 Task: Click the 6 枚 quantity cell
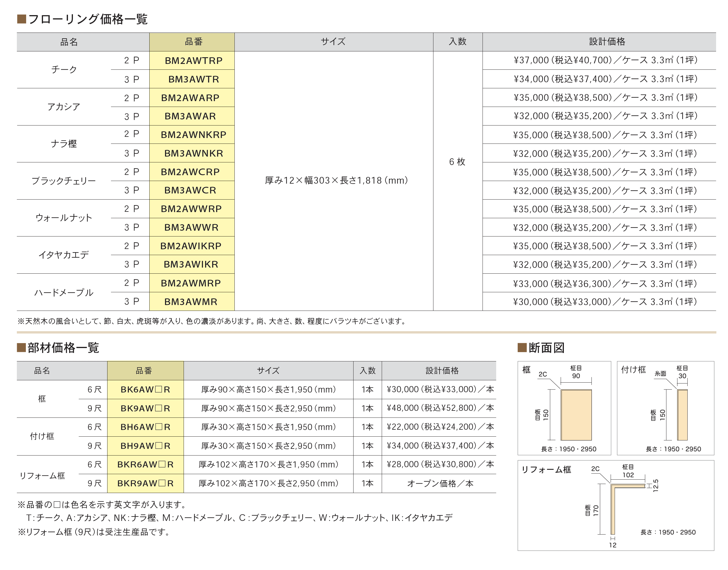tap(458, 162)
